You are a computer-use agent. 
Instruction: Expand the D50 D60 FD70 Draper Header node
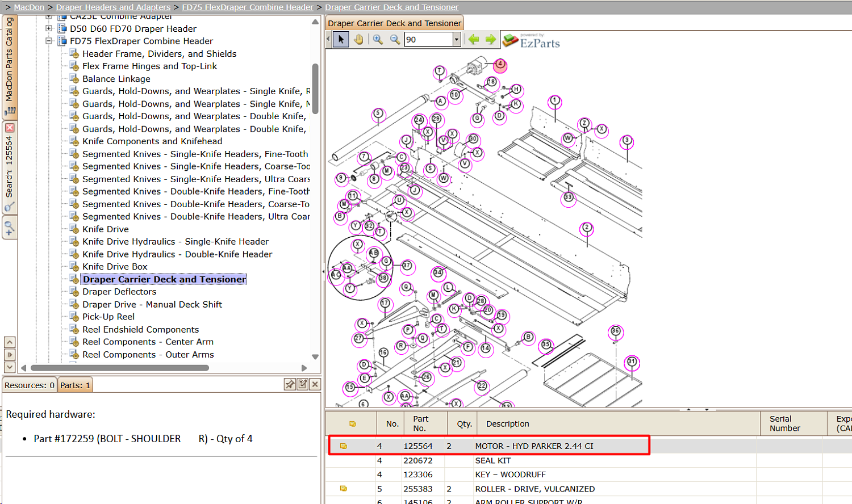pos(49,28)
